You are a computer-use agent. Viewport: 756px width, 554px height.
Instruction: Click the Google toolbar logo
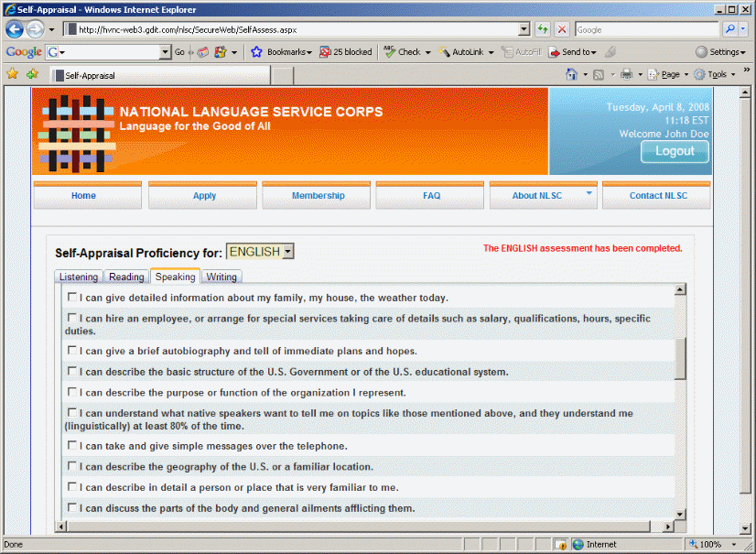pyautogui.click(x=24, y=51)
